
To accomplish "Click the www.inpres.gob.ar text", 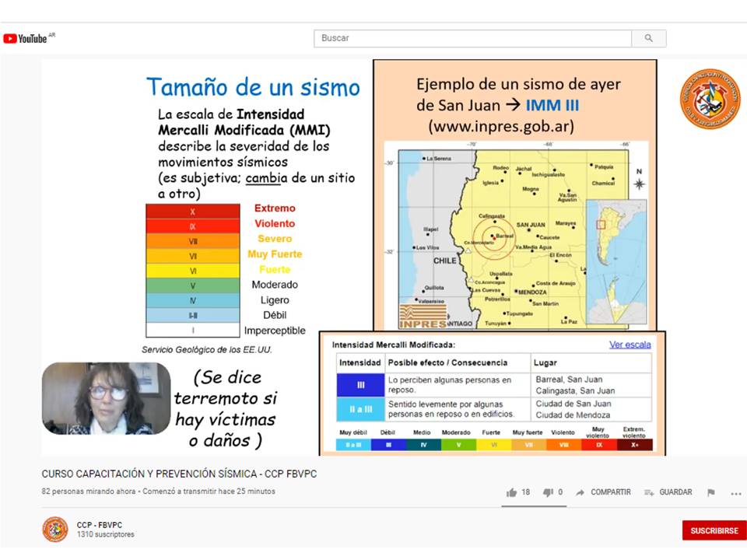I will (x=501, y=126).
